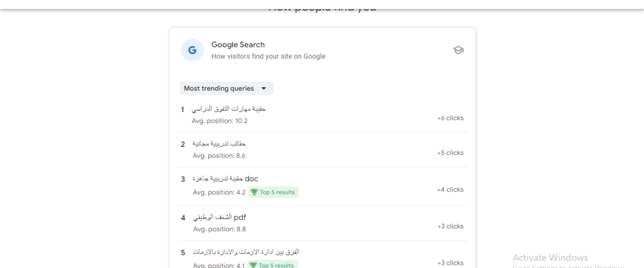
Task: Select first query with avg. position 10.2
Action: click(x=323, y=115)
